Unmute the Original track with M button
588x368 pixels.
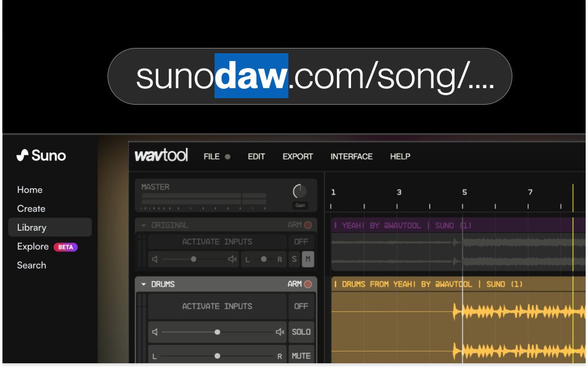(x=308, y=259)
